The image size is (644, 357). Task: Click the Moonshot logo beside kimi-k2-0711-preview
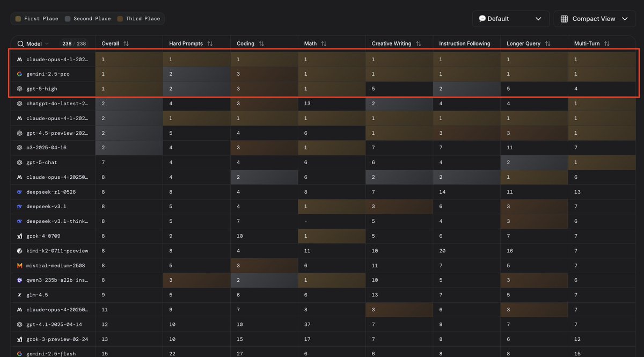[19, 251]
